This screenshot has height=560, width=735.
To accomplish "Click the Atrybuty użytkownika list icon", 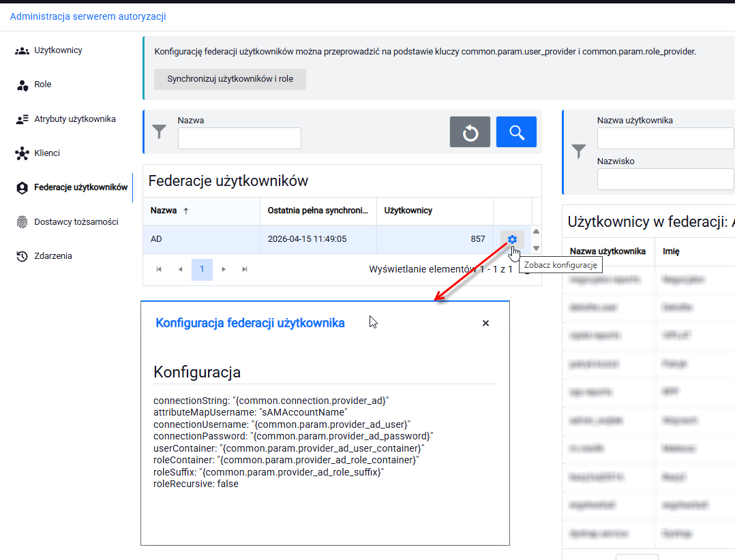I will click(x=22, y=119).
